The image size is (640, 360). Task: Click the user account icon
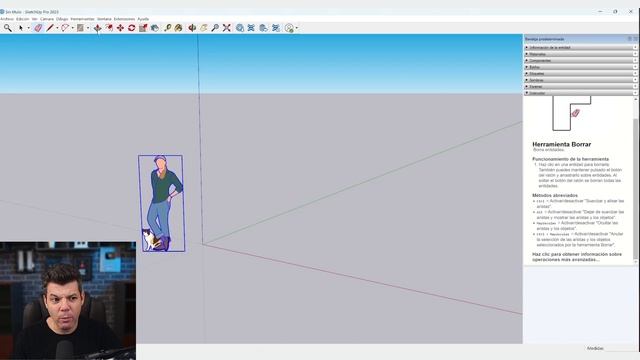tap(289, 28)
